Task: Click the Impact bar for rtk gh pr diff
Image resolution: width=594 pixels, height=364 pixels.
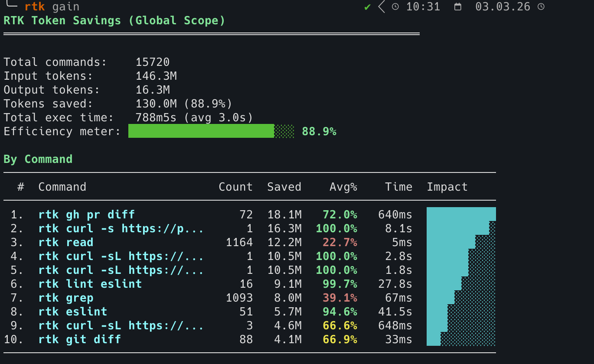Action: coord(461,214)
